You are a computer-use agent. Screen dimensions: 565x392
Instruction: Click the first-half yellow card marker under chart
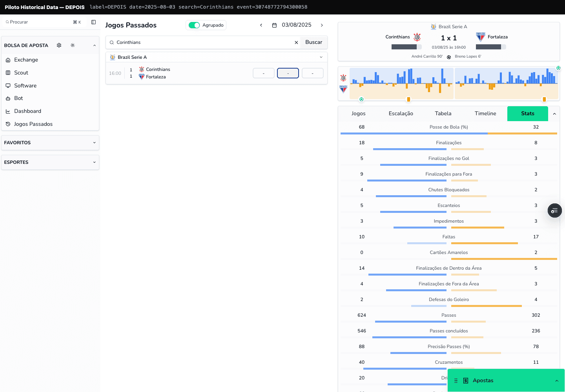click(x=408, y=100)
